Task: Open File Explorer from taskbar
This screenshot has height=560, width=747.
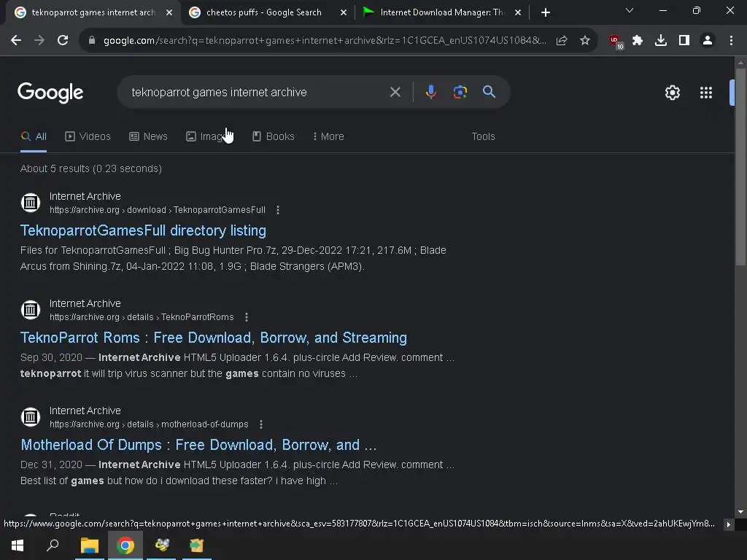Action: tap(89, 545)
